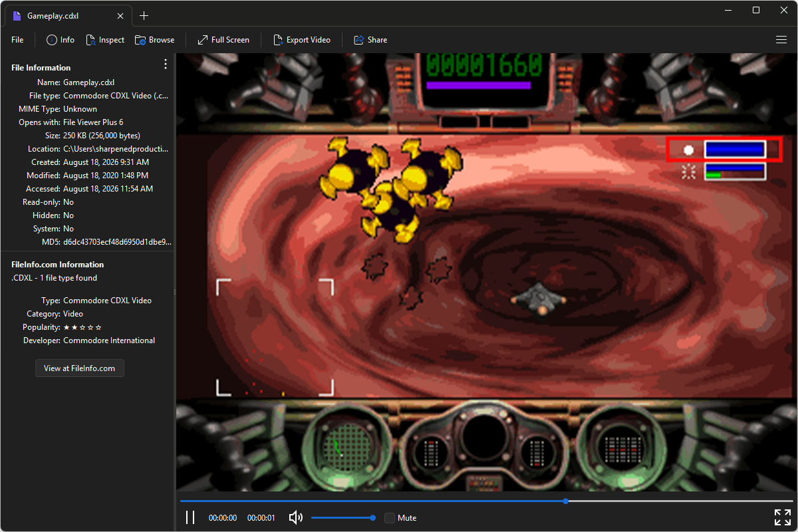798x532 pixels.
Task: Maximize the File Viewer window
Action: pos(756,10)
